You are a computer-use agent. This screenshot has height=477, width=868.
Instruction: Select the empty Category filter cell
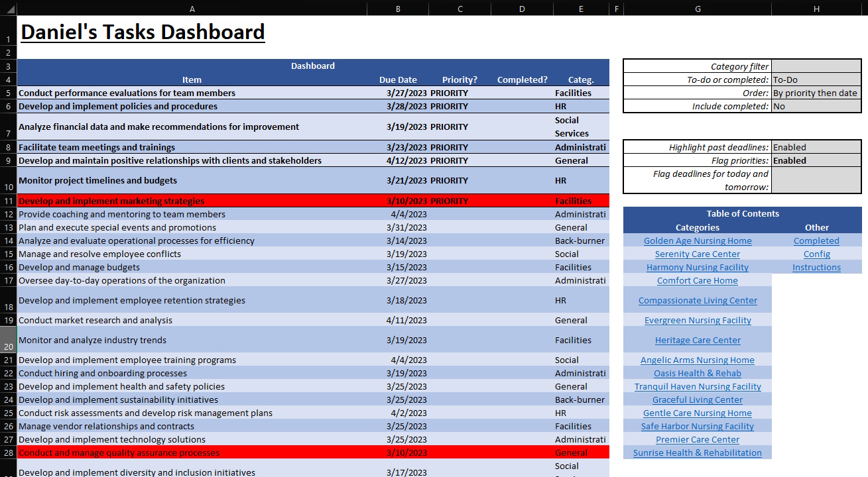pyautogui.click(x=816, y=66)
